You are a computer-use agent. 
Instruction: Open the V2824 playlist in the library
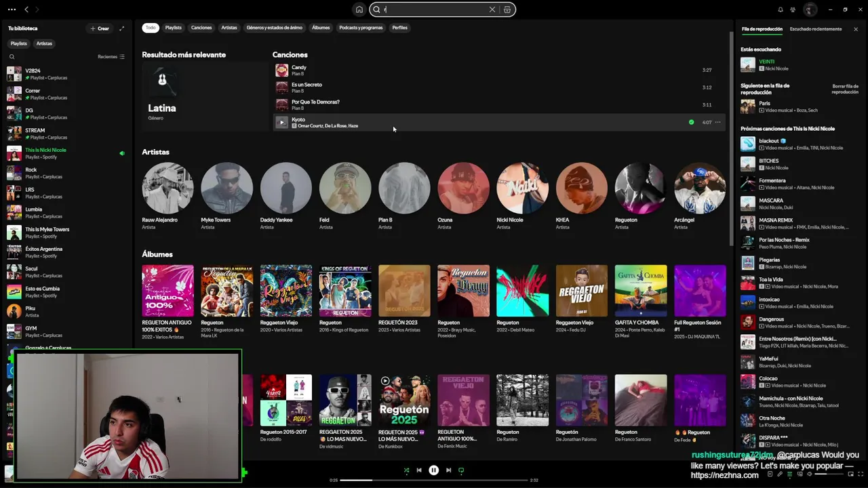click(68, 74)
